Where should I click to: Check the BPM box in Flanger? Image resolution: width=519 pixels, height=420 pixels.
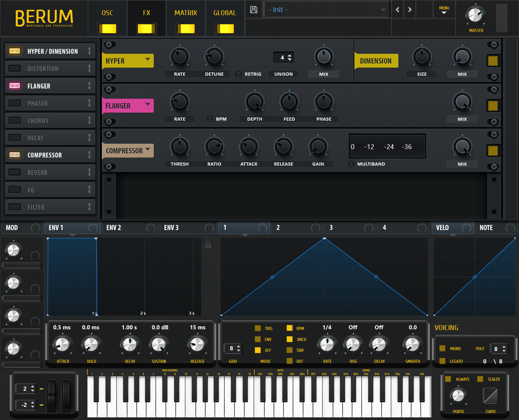click(x=210, y=119)
